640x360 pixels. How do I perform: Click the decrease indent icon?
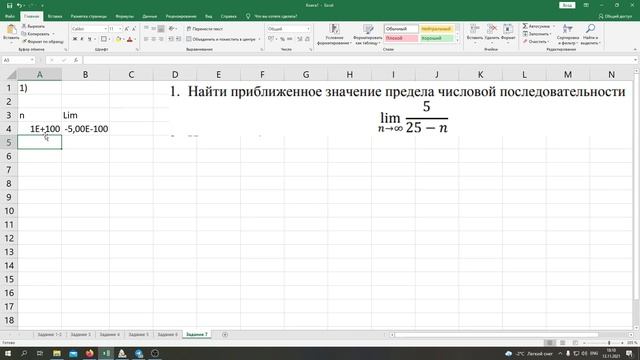(171, 39)
